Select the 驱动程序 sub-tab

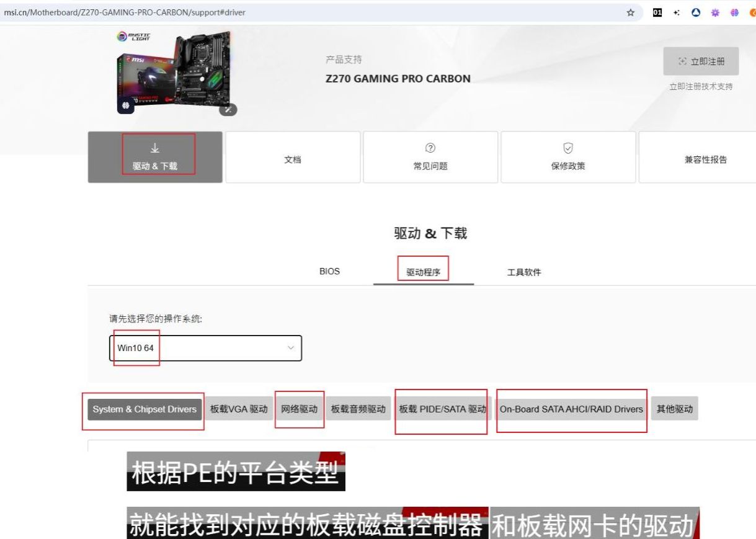pyautogui.click(x=424, y=272)
